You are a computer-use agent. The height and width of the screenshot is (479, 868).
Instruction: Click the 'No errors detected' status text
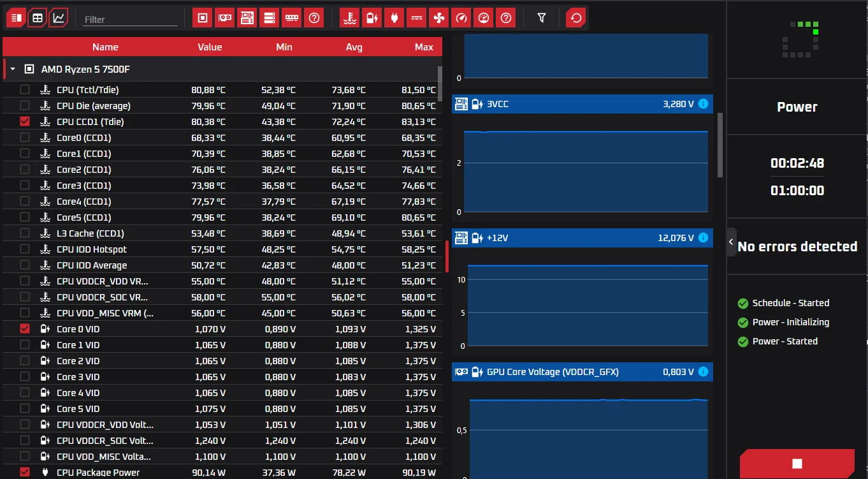click(x=797, y=246)
